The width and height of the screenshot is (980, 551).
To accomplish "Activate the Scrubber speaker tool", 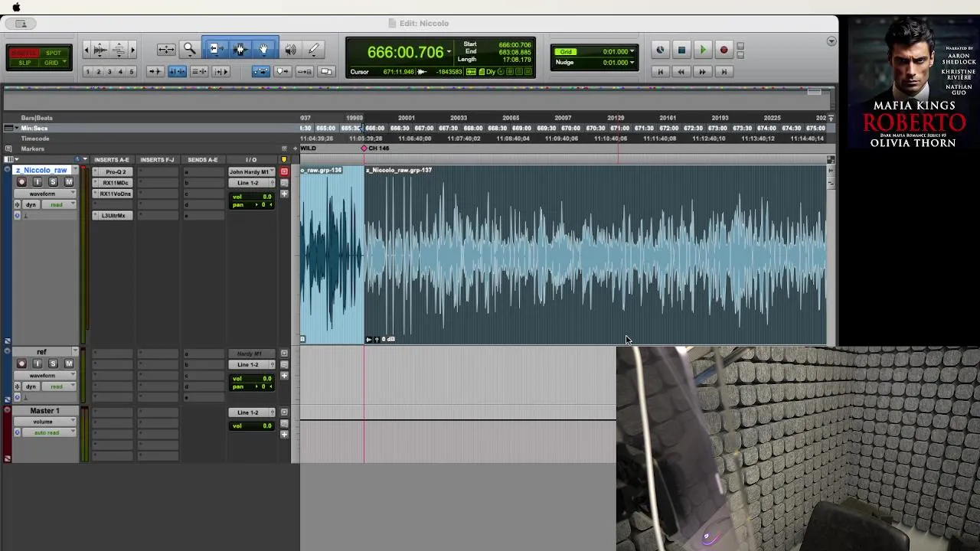I will click(x=290, y=50).
